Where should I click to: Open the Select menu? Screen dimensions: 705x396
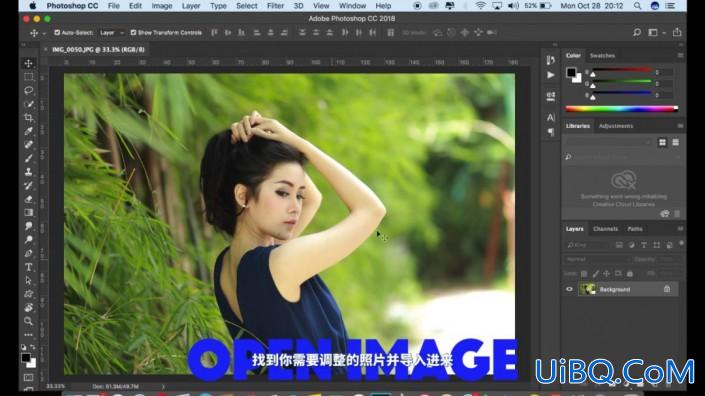tap(246, 6)
